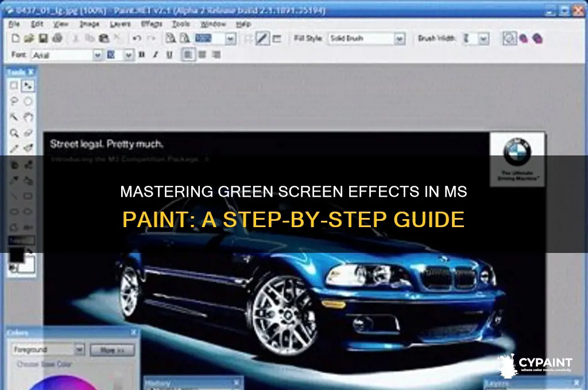
Task: Select the Lasso Select tool
Action: 14,101
